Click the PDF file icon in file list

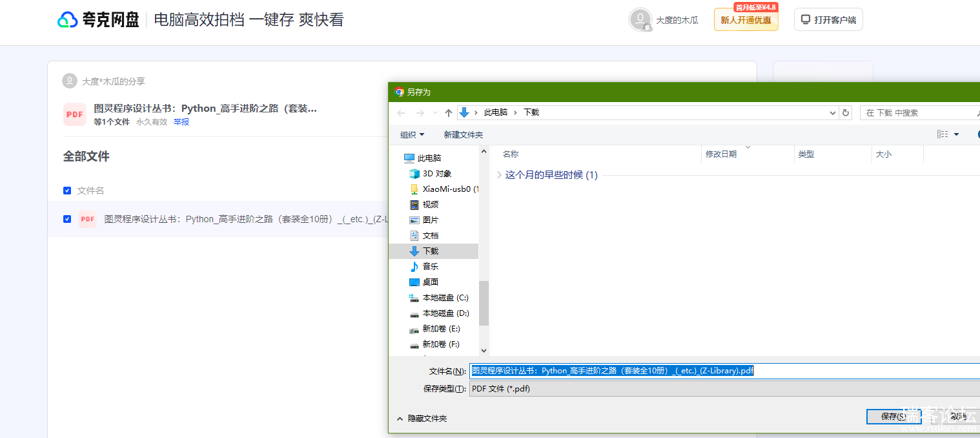[x=88, y=219]
